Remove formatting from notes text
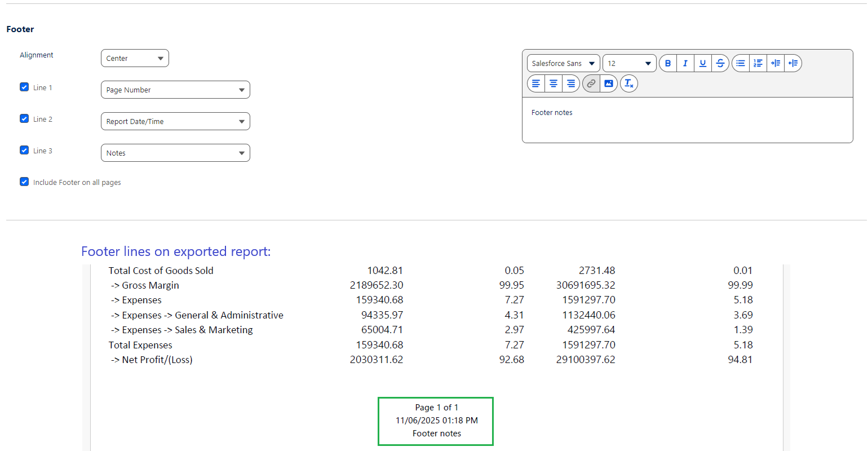This screenshot has width=868, height=451. [629, 83]
